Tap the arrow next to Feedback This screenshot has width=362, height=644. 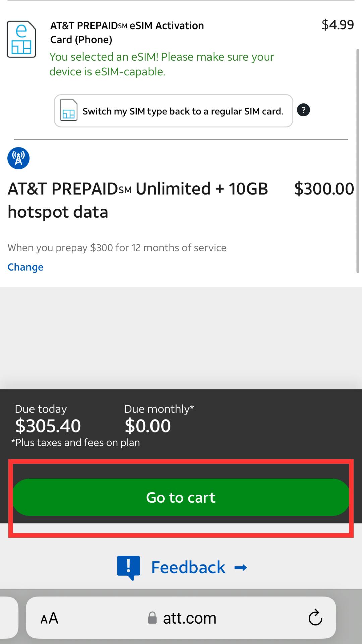click(240, 567)
